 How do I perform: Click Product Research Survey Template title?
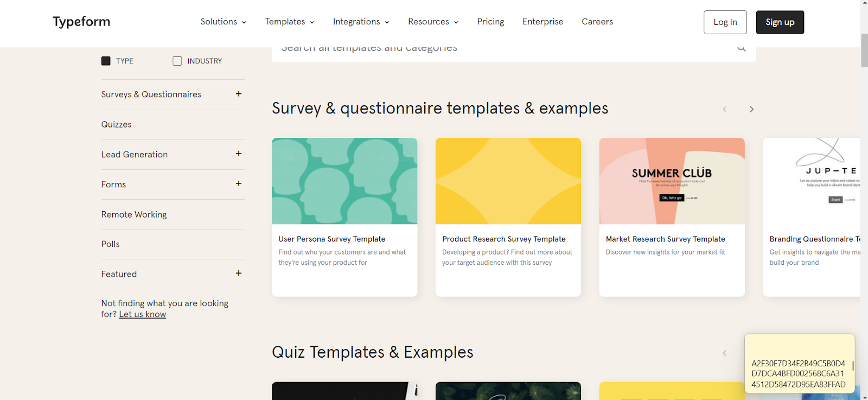tap(504, 239)
